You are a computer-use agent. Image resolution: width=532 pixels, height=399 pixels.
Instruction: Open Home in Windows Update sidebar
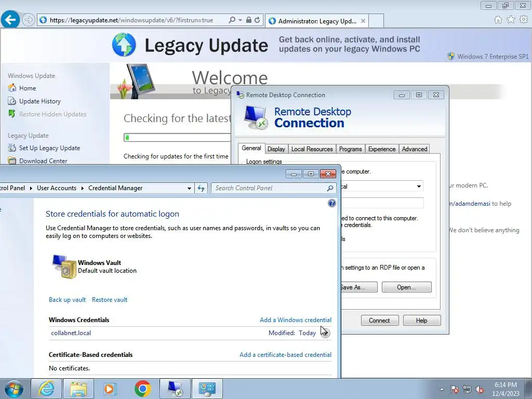(28, 88)
